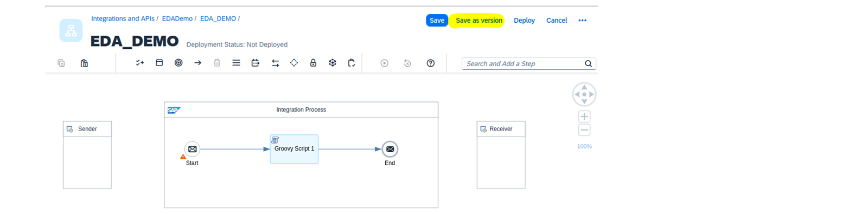Click the Cancel button
868x214 pixels.
[557, 21]
